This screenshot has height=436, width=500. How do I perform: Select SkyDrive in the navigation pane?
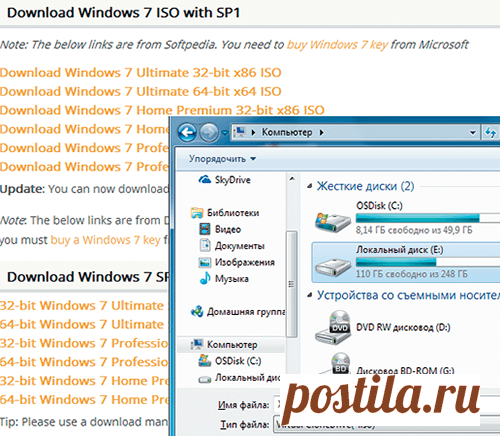pos(232,180)
